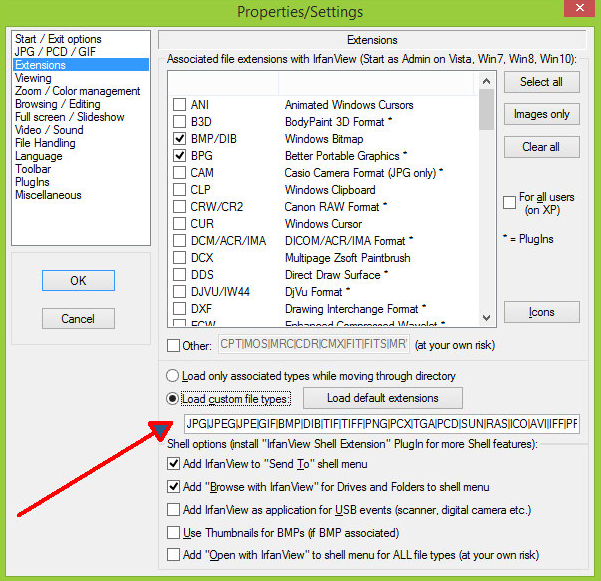This screenshot has width=601, height=581.
Task: Click the Images only button
Action: [x=542, y=114]
